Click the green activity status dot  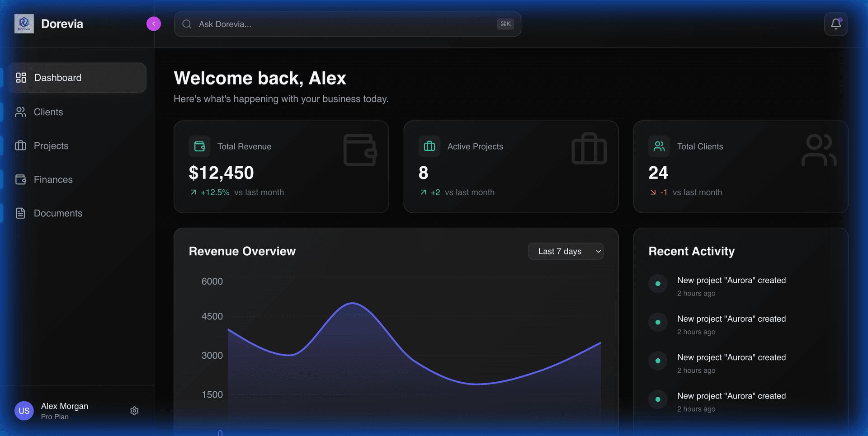[x=658, y=284]
